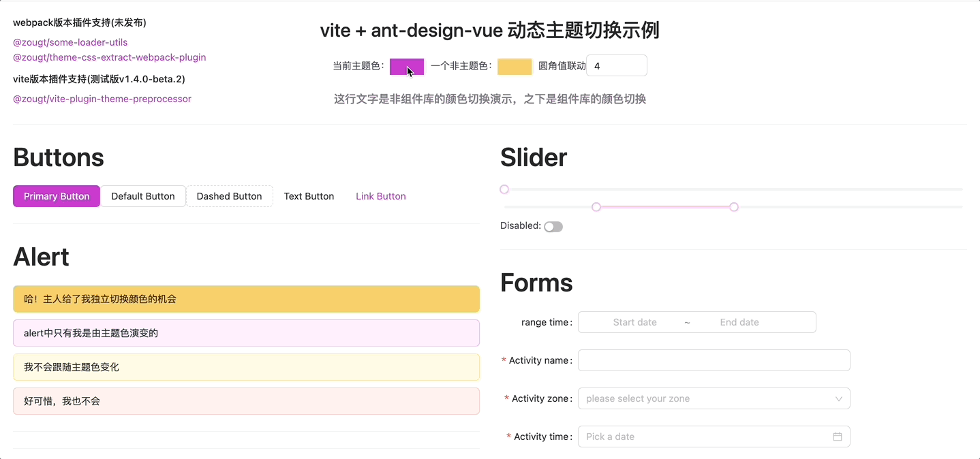This screenshot has width=980, height=459.
Task: Open the @zougt/theme-css-extract-webpack-plugin link
Action: coord(110,57)
